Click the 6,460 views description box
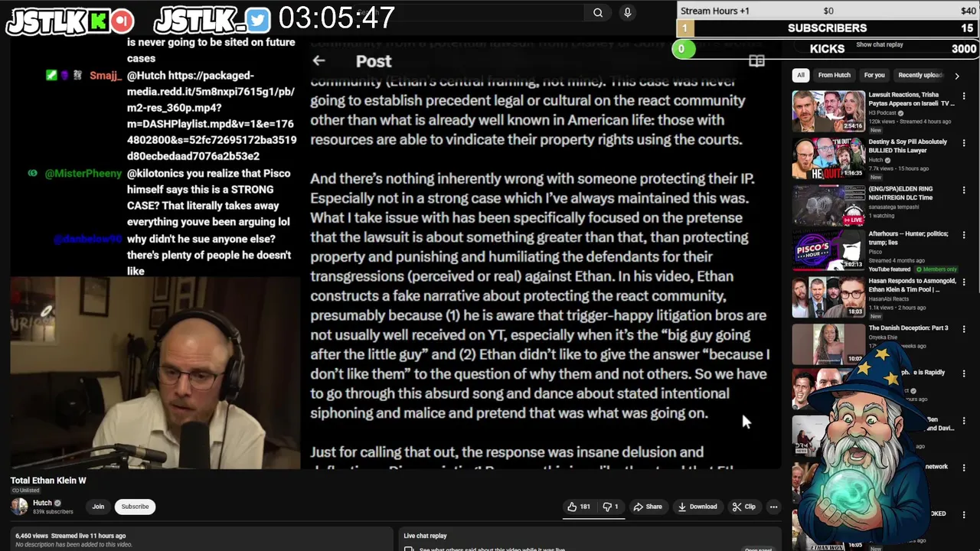Image resolution: width=980 pixels, height=551 pixels. [x=201, y=539]
